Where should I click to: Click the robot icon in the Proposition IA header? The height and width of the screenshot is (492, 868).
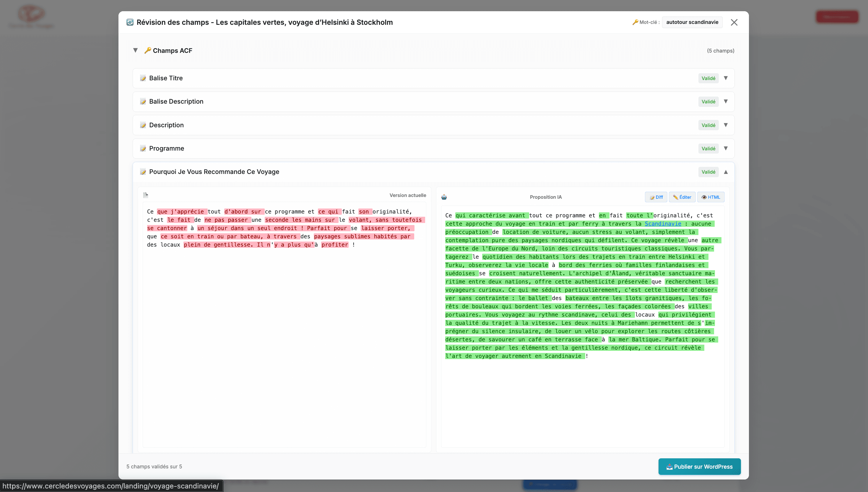click(x=444, y=197)
